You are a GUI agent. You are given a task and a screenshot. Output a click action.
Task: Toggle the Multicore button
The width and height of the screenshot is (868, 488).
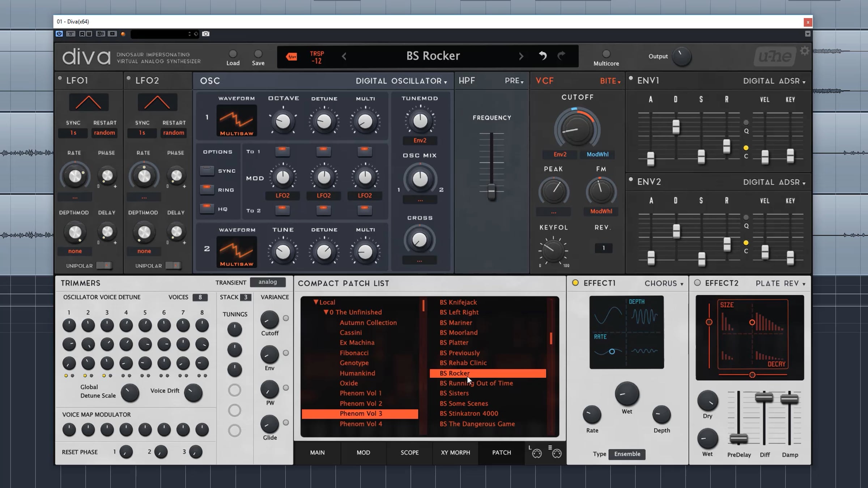[x=606, y=54]
